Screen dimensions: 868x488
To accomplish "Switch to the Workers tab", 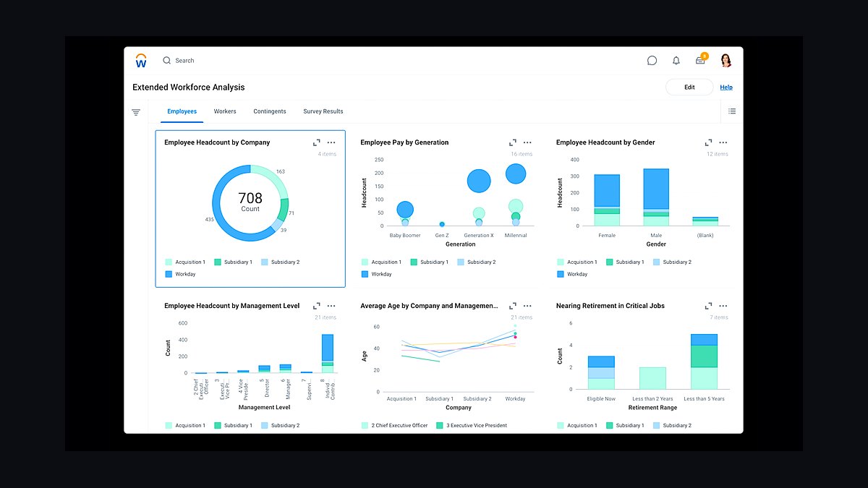I will [225, 111].
